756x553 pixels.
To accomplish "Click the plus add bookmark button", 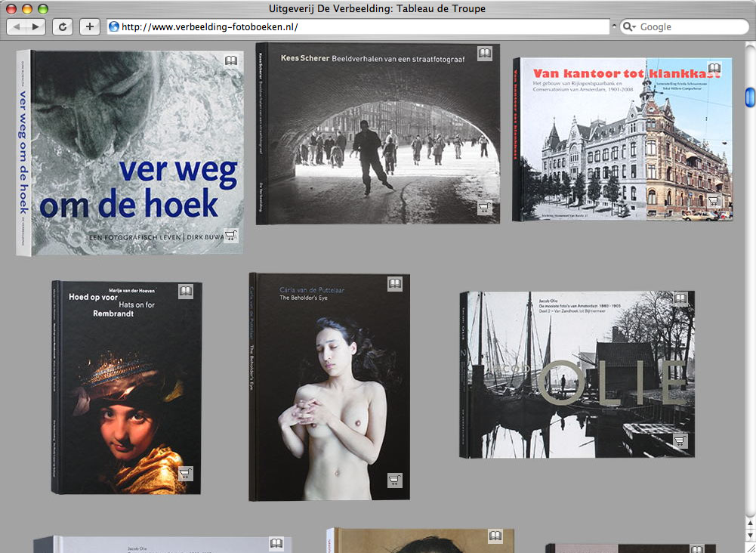I will coord(89,26).
